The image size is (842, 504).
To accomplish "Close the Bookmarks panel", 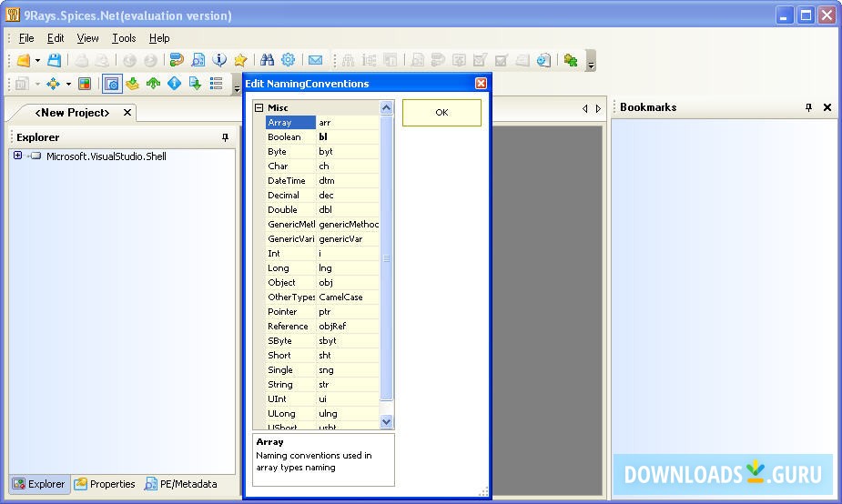I will pyautogui.click(x=827, y=107).
